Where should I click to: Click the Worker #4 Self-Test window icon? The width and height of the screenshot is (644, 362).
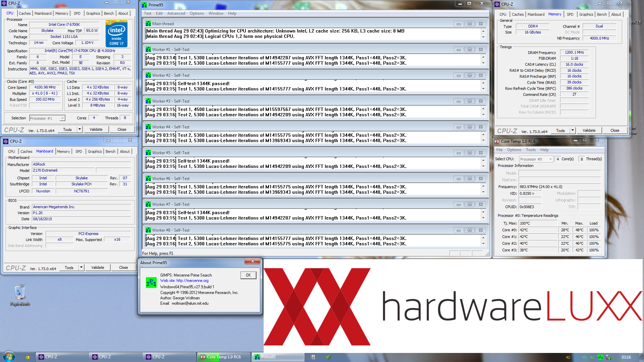(148, 127)
